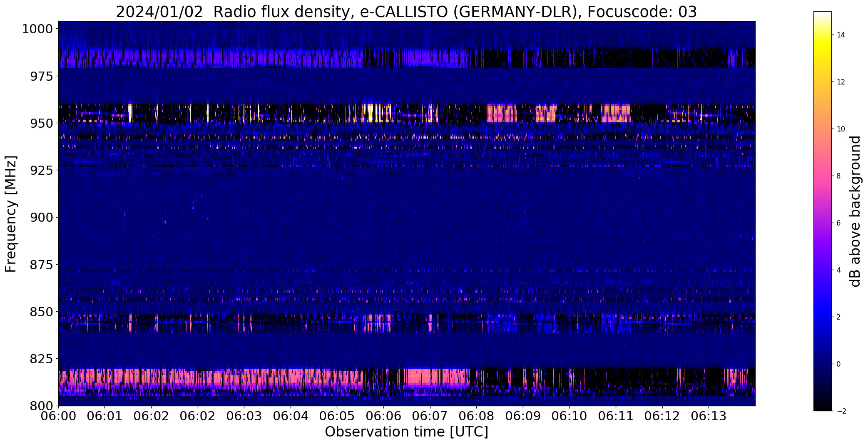Click the colorbar tick label 0
This screenshot has width=868, height=444.
click(x=839, y=364)
